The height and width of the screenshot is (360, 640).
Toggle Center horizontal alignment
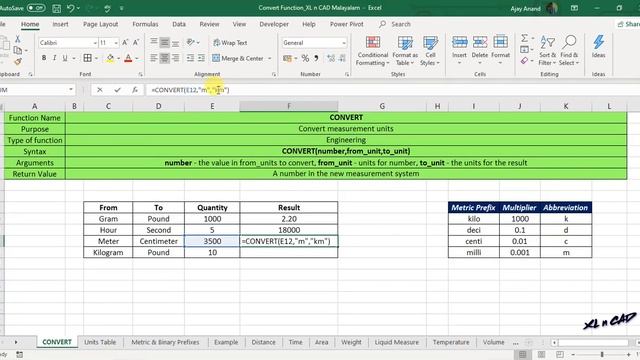coord(164,58)
